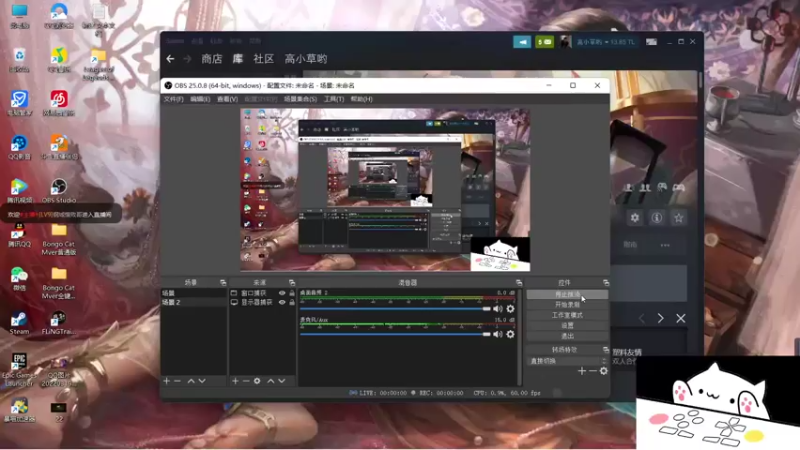Open the Steam announcements megaphone icon
The image size is (800, 450).
[x=522, y=42]
